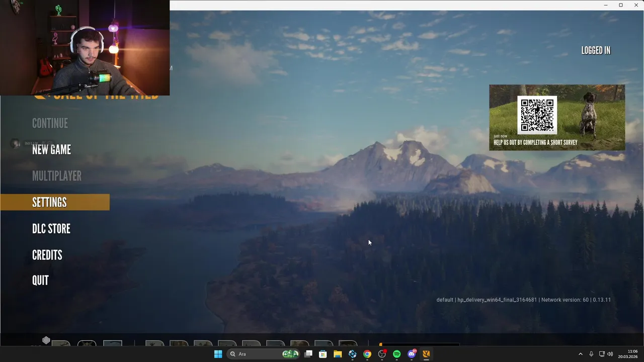Click the survey QR code image
Image resolution: width=644 pixels, height=362 pixels.
[x=537, y=115]
